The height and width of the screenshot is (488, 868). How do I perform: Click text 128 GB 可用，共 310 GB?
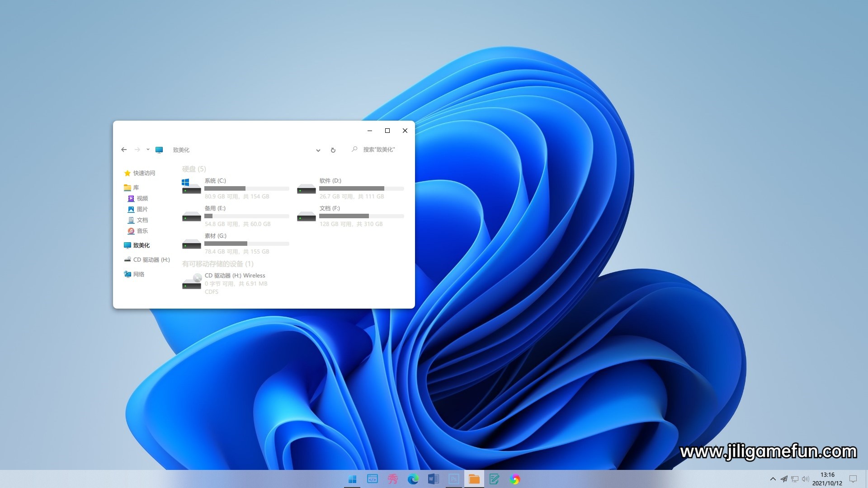point(351,224)
